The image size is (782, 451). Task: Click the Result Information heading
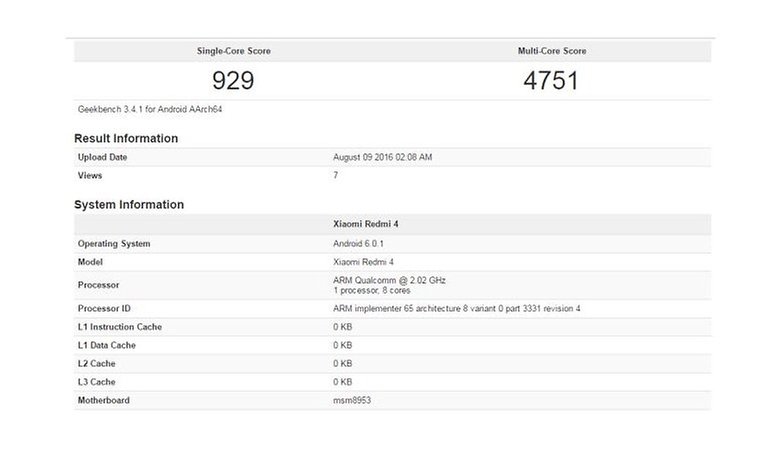click(x=126, y=138)
